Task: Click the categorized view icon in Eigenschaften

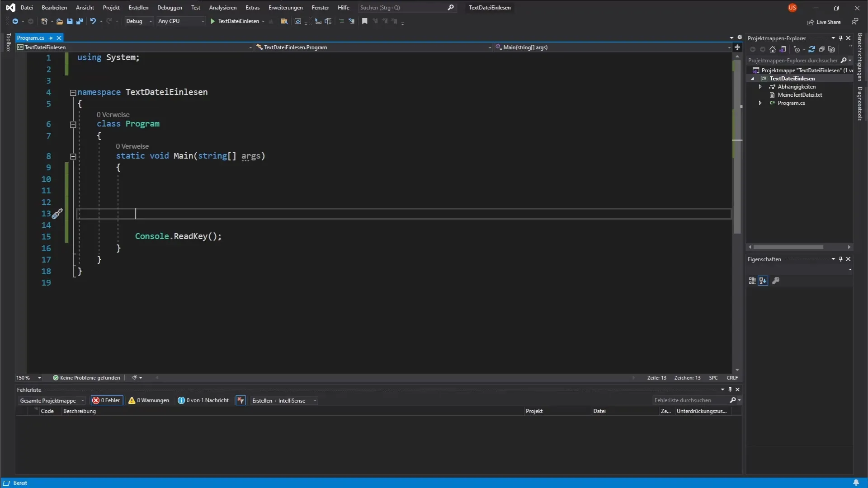Action: click(752, 281)
